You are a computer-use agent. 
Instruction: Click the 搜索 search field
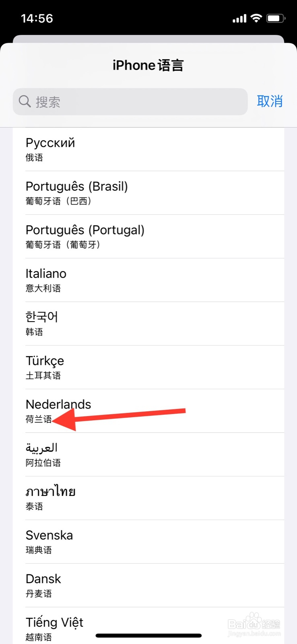[130, 101]
